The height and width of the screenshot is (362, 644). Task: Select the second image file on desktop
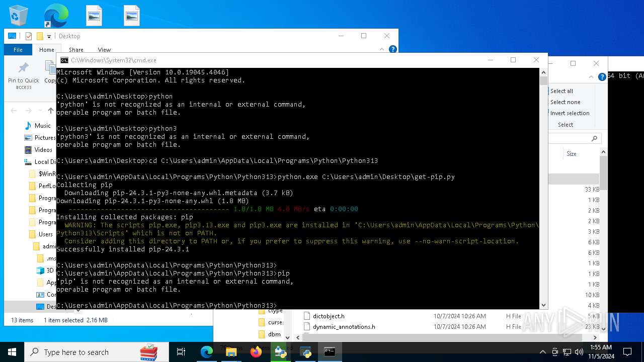click(132, 16)
